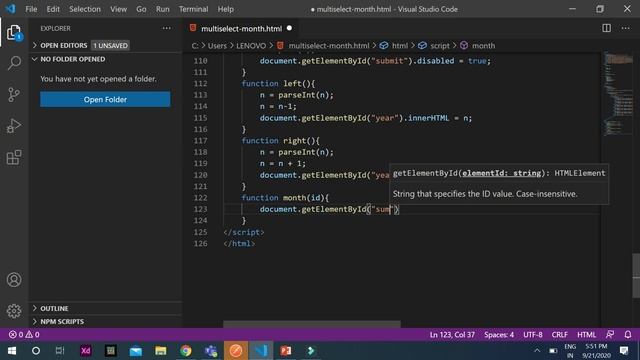Click the Users folder breadcrumb
Image resolution: width=640 pixels, height=360 pixels.
(x=217, y=46)
